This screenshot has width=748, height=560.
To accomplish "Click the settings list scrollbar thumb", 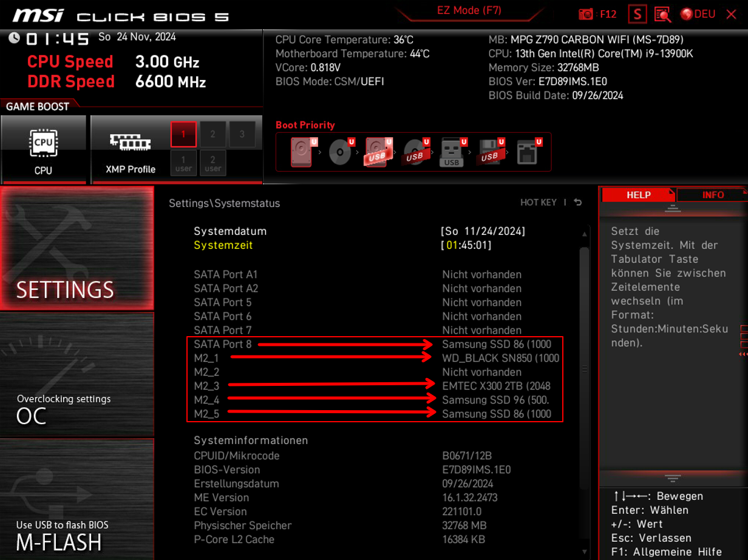I will 585,368.
